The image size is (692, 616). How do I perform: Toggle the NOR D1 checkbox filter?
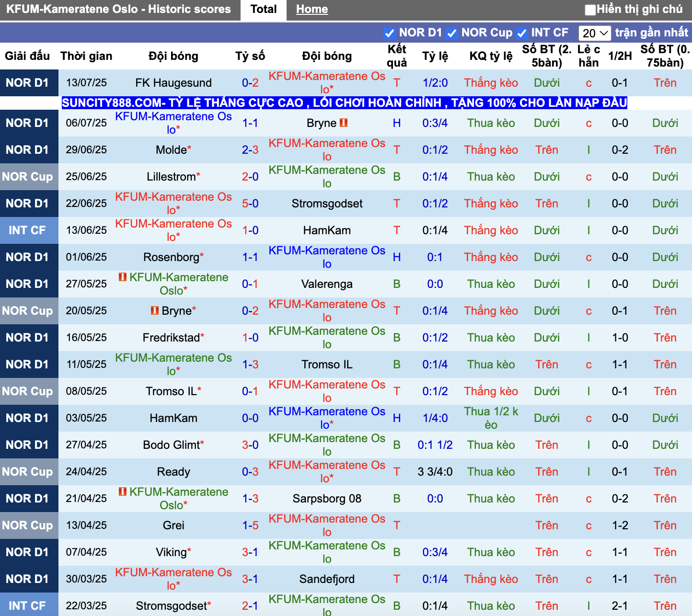(389, 34)
